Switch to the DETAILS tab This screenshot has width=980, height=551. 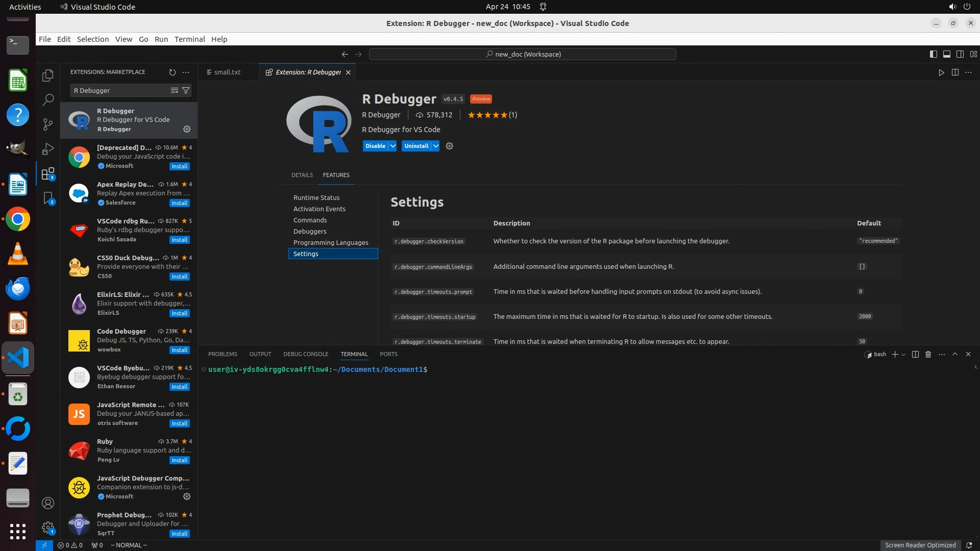click(x=302, y=175)
